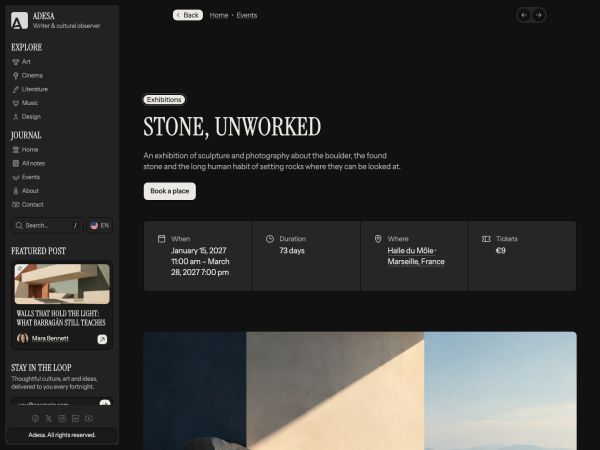Click the Design compass icon
This screenshot has height=450, width=600.
[x=16, y=117]
